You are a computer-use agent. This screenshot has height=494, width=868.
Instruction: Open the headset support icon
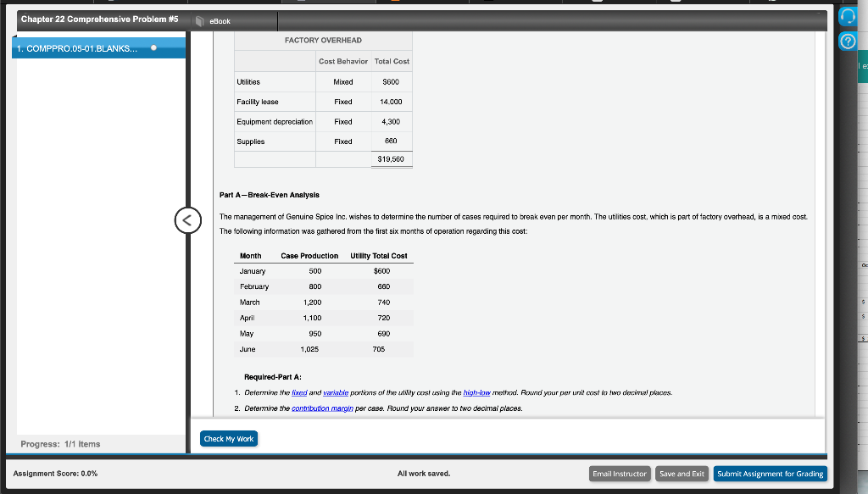point(848,16)
